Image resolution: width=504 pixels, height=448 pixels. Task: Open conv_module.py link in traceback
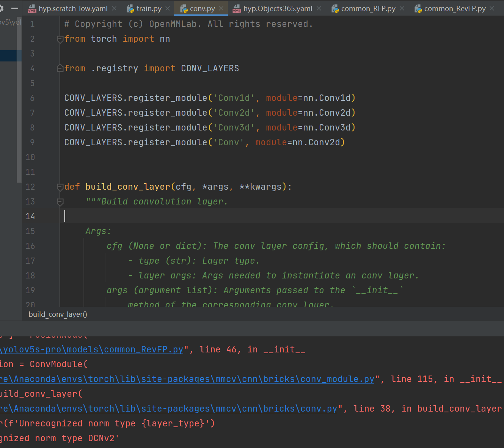pyautogui.click(x=187, y=379)
